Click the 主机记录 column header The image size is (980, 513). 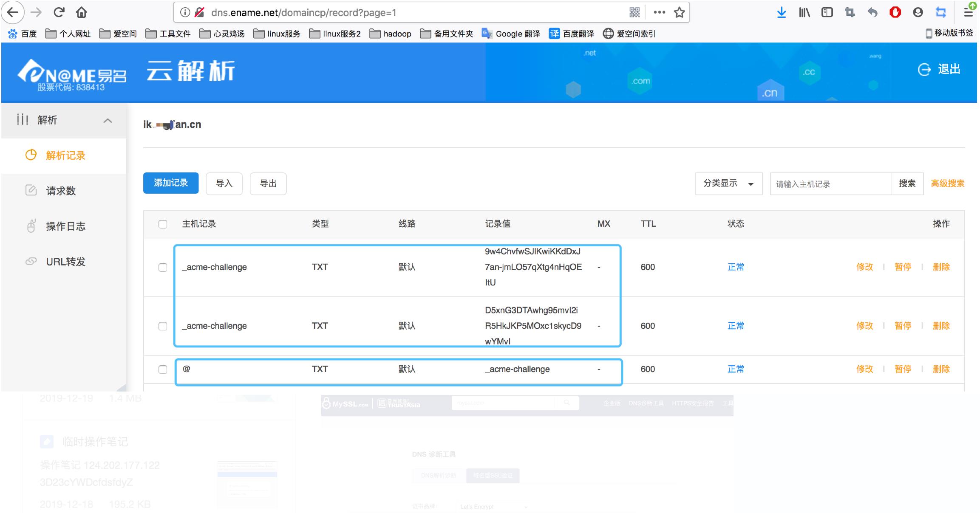pyautogui.click(x=199, y=224)
